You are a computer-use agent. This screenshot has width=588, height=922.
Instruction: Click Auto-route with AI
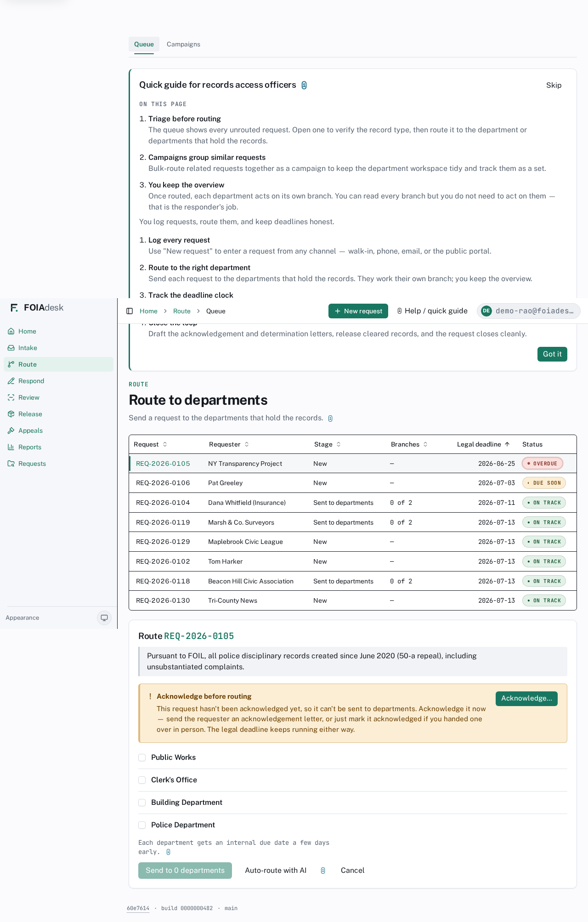pos(276,871)
